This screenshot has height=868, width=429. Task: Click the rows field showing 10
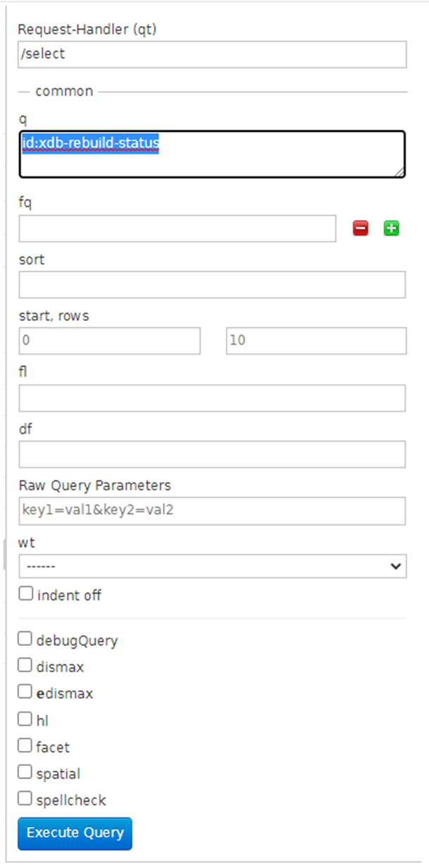click(316, 341)
